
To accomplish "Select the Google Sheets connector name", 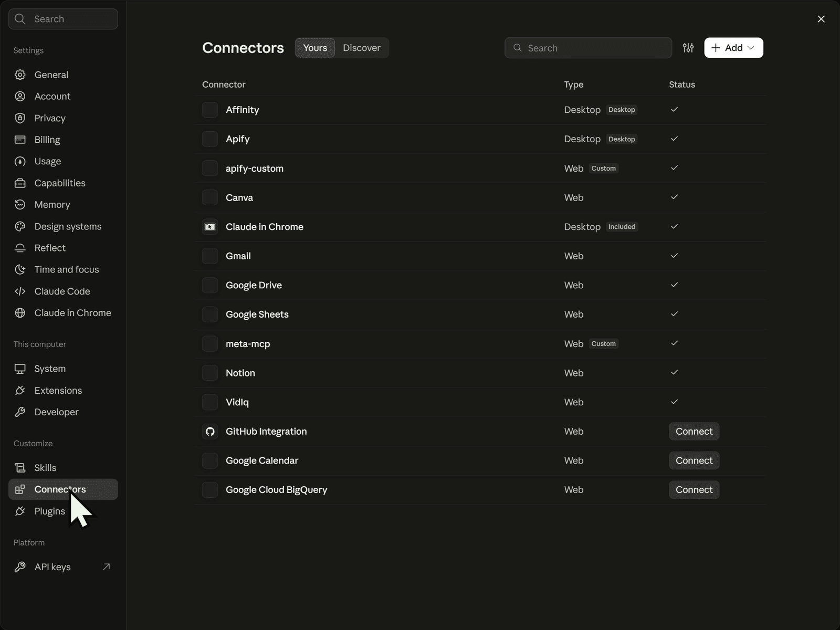I will click(257, 314).
